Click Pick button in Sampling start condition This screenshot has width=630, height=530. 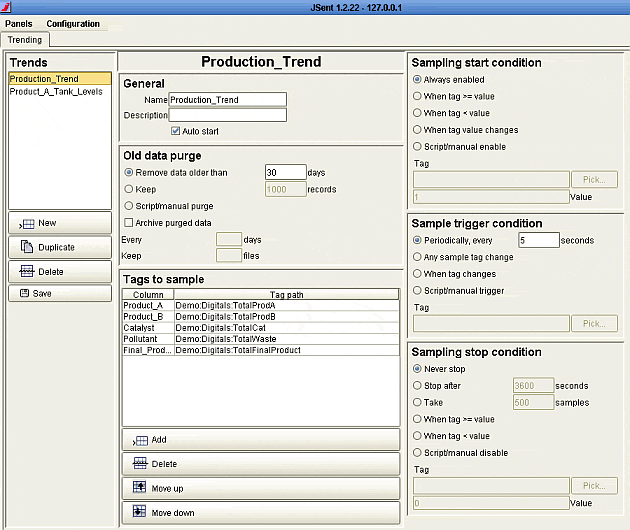pyautogui.click(x=594, y=180)
